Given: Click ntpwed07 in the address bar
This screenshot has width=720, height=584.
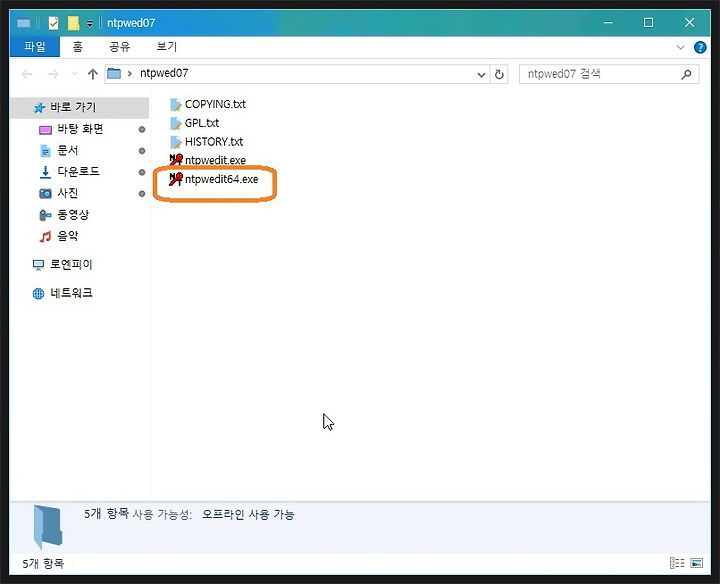Looking at the screenshot, I should 164,73.
